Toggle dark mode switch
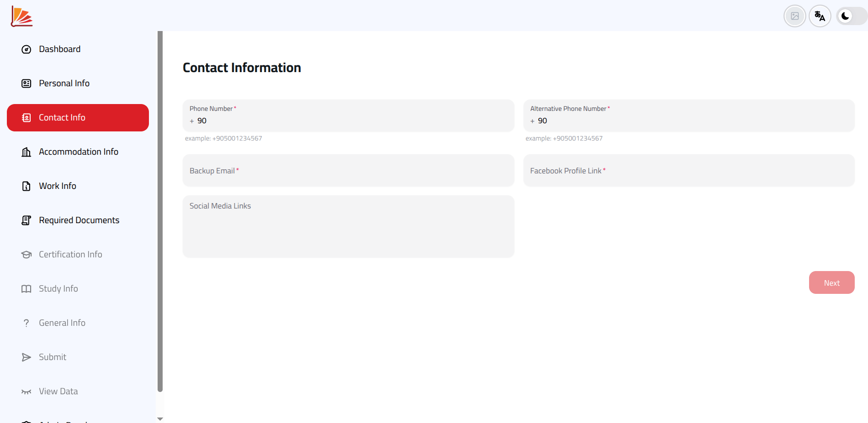This screenshot has width=868, height=423. (x=852, y=16)
